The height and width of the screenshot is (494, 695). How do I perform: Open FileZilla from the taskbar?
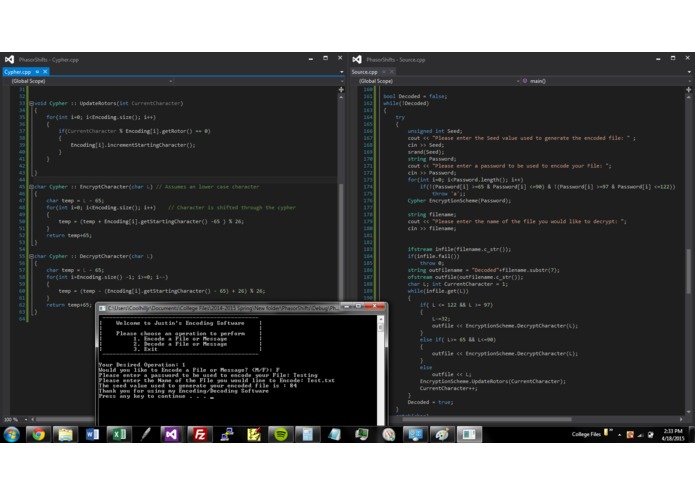pyautogui.click(x=199, y=435)
